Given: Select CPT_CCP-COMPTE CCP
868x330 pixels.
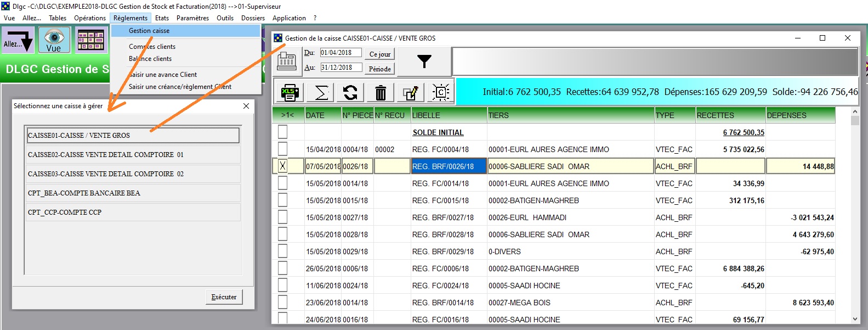Looking at the screenshot, I should pos(133,212).
